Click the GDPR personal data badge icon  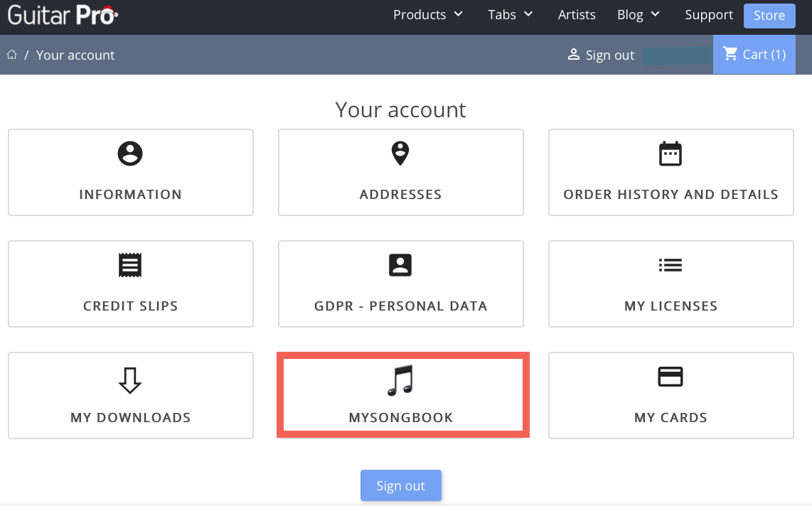[400, 265]
